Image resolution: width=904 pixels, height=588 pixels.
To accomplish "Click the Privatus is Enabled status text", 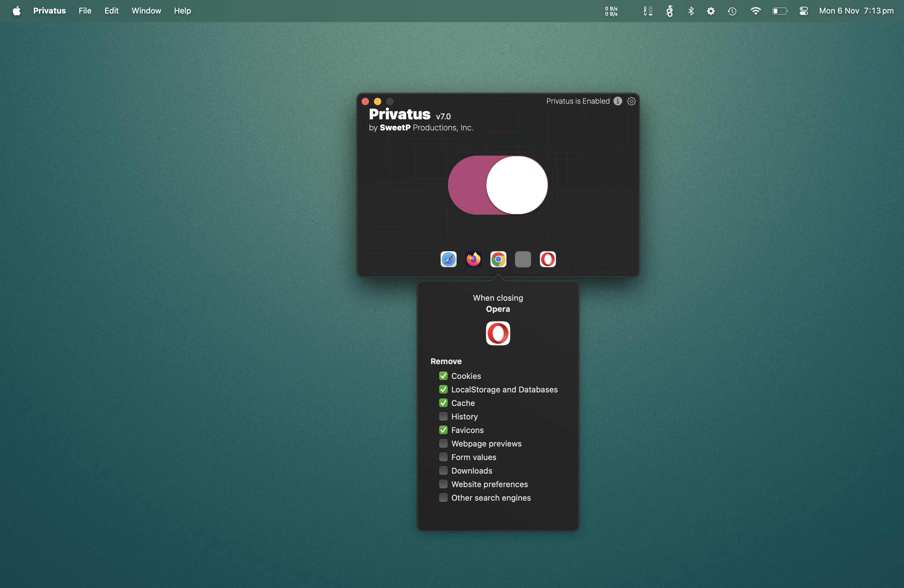I will (578, 101).
